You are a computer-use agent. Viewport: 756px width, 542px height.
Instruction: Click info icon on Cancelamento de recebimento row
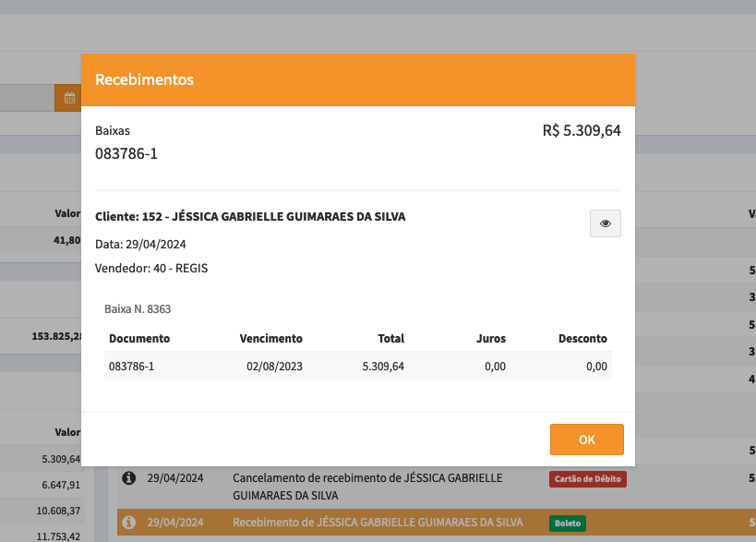pos(129,478)
